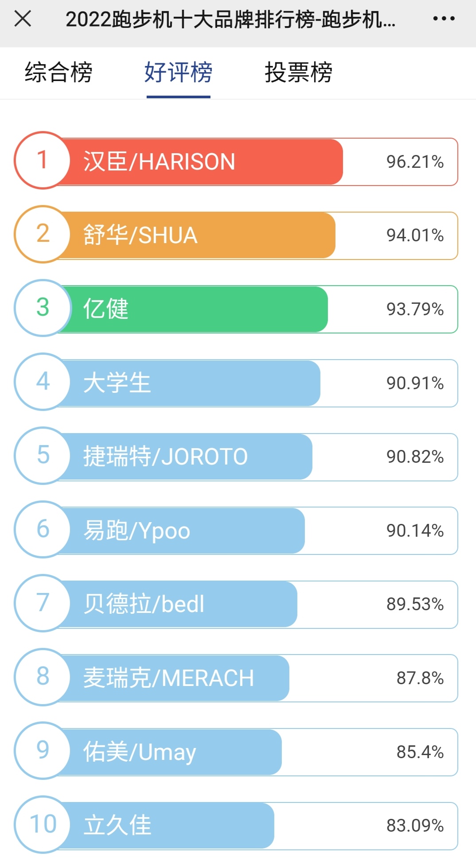This screenshot has width=476, height=868.
Task: Click the rank 1 circle badge
Action: [43, 160]
